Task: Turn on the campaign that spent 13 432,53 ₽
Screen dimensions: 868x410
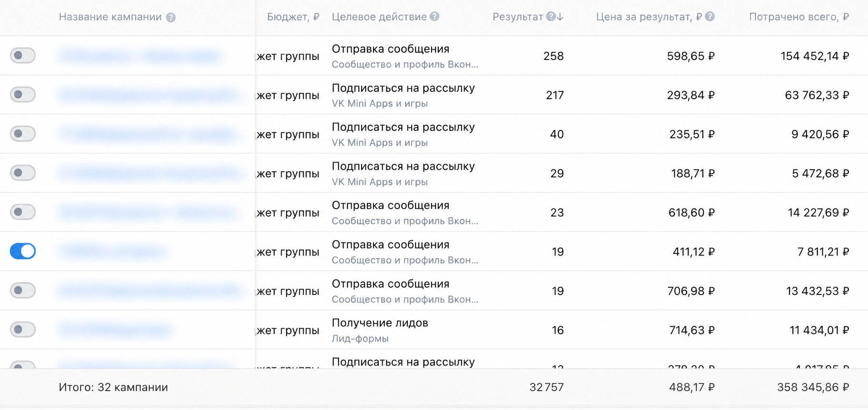Action: [x=23, y=290]
